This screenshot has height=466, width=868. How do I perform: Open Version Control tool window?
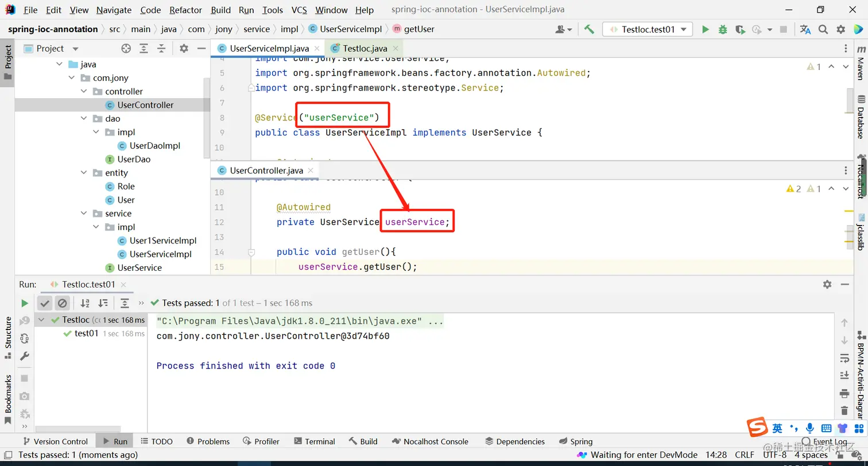tap(55, 441)
